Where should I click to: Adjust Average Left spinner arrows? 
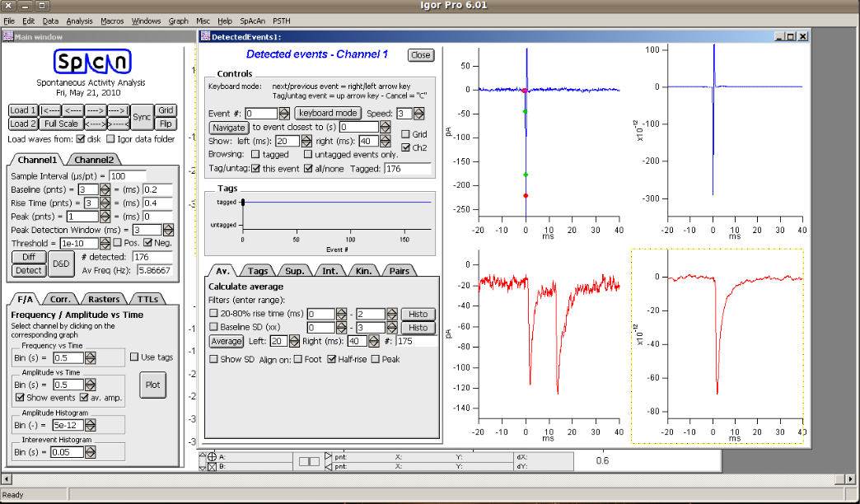point(293,341)
